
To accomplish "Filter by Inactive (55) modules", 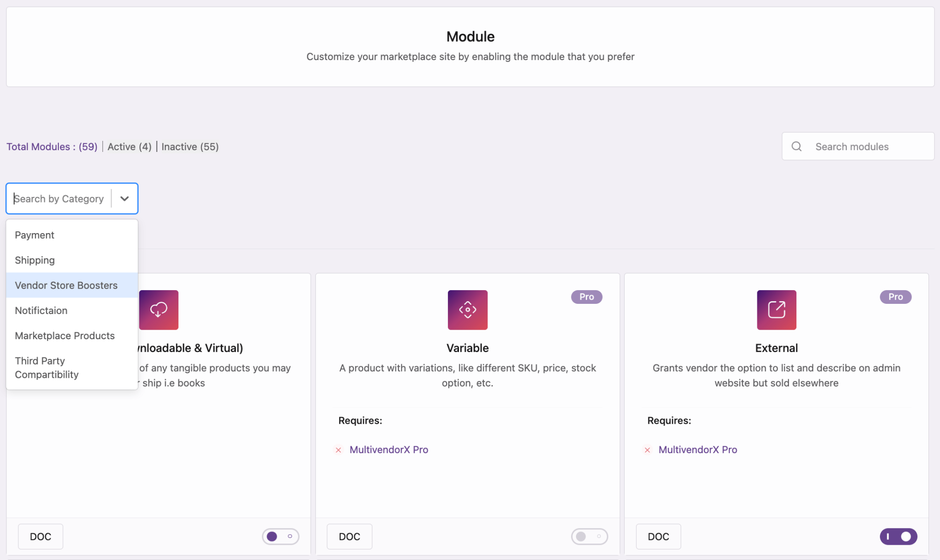I will pyautogui.click(x=190, y=146).
